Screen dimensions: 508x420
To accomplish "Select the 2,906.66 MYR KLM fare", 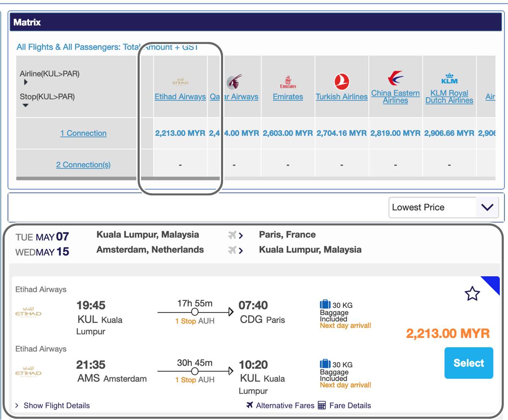I will tap(449, 133).
